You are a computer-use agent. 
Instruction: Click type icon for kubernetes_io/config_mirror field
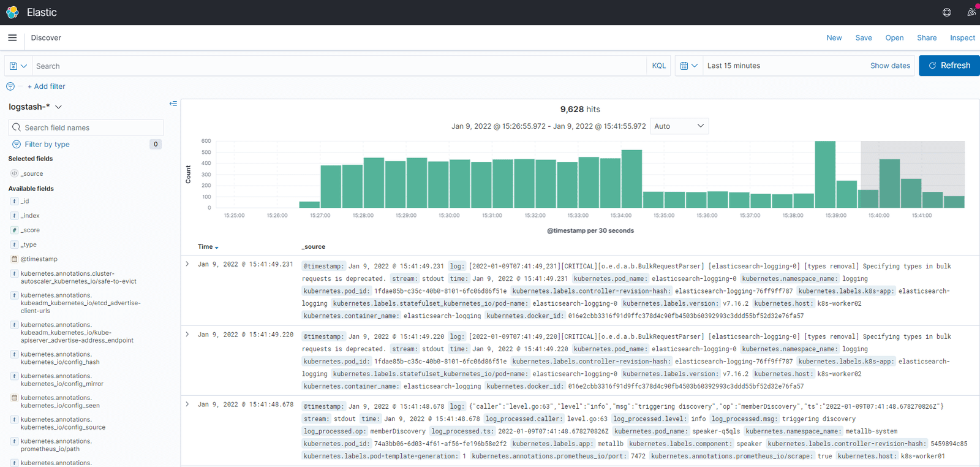click(x=14, y=376)
